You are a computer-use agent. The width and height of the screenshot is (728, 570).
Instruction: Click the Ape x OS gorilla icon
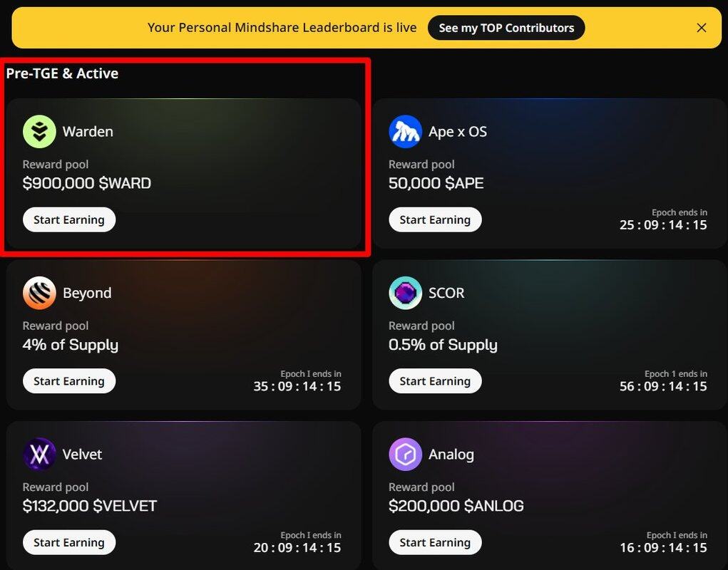405,131
